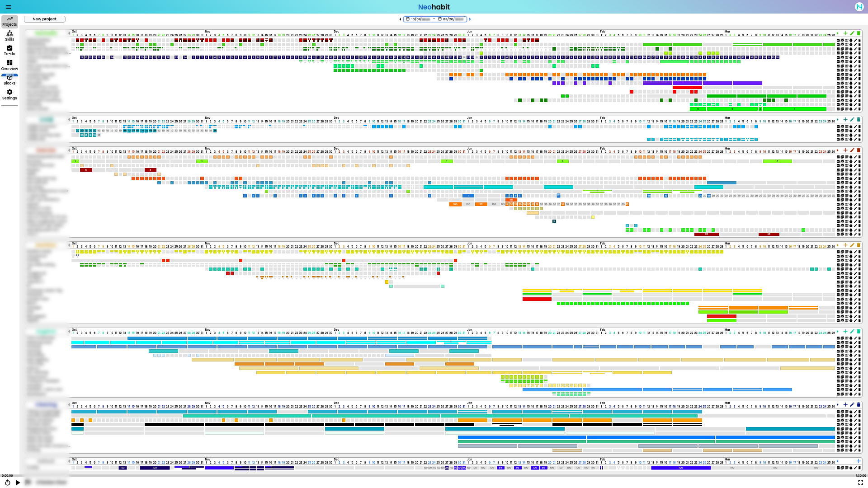This screenshot has height=488, width=868.
Task: Edit the sixth project with the blue pencil
Action: 852,404
